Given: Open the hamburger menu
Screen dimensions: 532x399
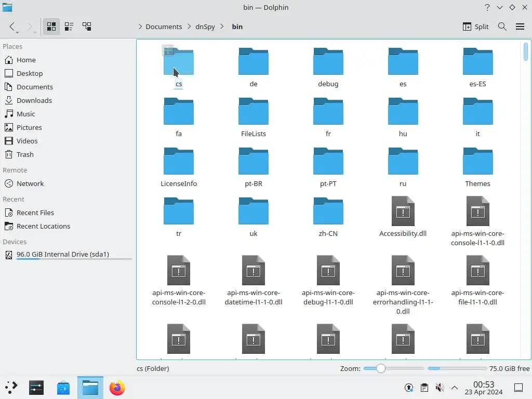Looking at the screenshot, I should tap(520, 26).
